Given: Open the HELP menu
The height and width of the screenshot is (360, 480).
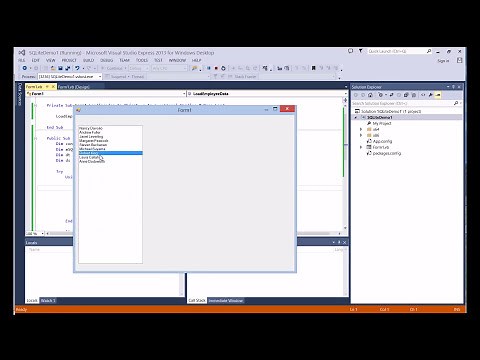Looking at the screenshot, I should (196, 60).
